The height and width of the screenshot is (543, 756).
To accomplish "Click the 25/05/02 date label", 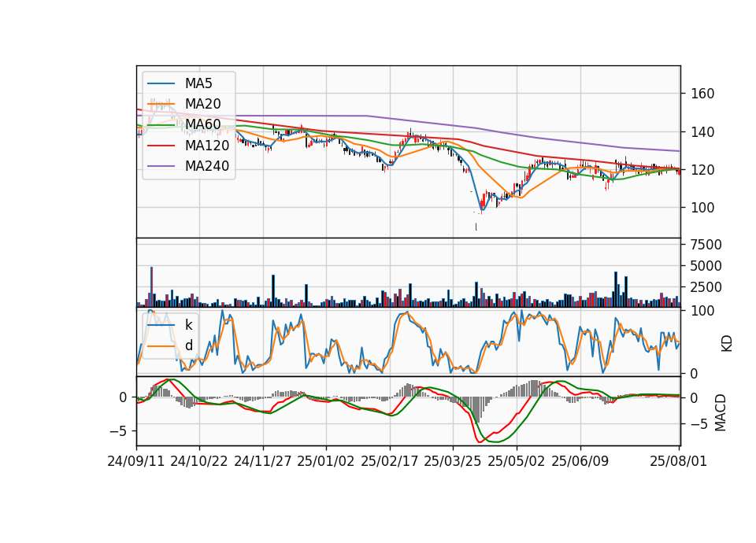I will (x=517, y=461).
